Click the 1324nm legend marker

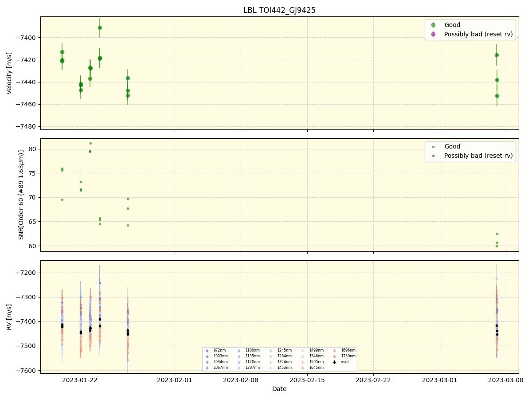[271, 362]
